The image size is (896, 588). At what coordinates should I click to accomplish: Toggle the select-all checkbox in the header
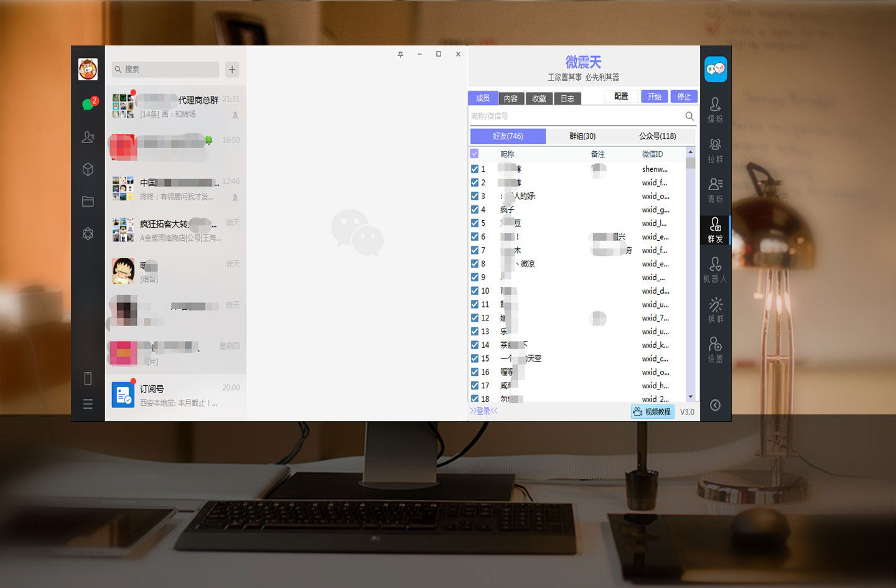click(475, 154)
